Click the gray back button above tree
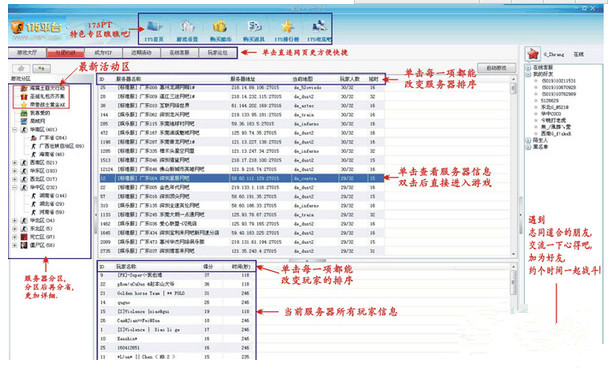Viewport: 611px width, 369px height. pyautogui.click(x=21, y=69)
